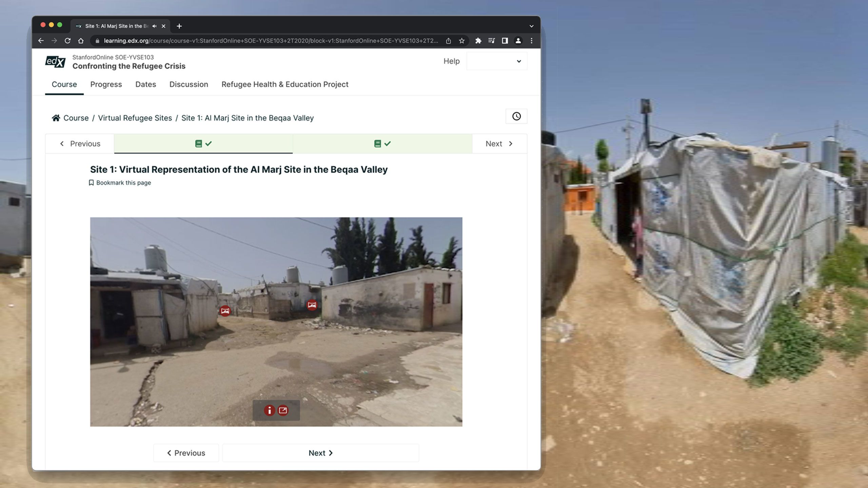Go back with browser back arrow
This screenshot has height=488, width=868.
point(41,41)
